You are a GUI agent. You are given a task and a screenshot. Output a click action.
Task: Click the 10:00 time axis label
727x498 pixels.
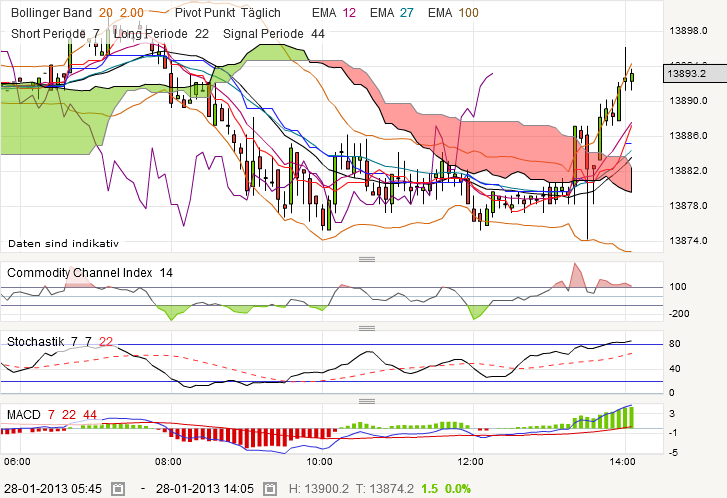click(x=319, y=462)
